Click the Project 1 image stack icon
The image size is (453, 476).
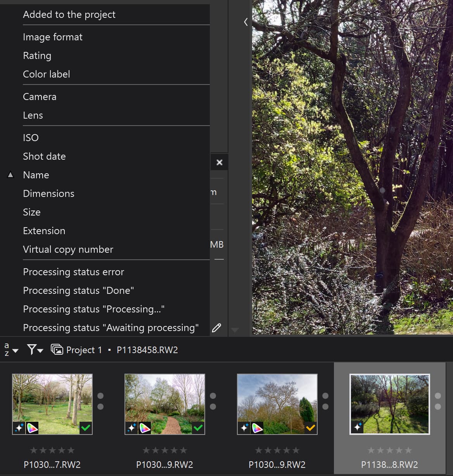click(57, 350)
